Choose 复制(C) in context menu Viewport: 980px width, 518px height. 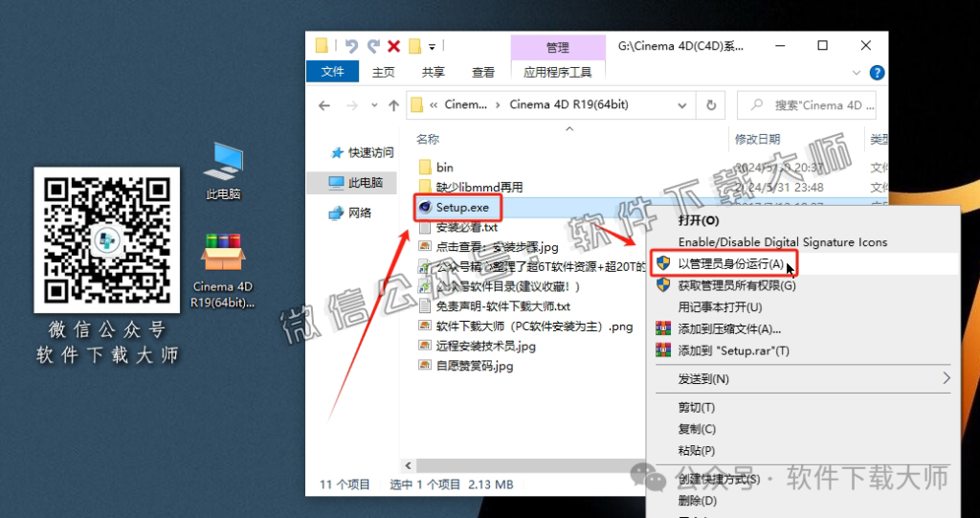[697, 429]
